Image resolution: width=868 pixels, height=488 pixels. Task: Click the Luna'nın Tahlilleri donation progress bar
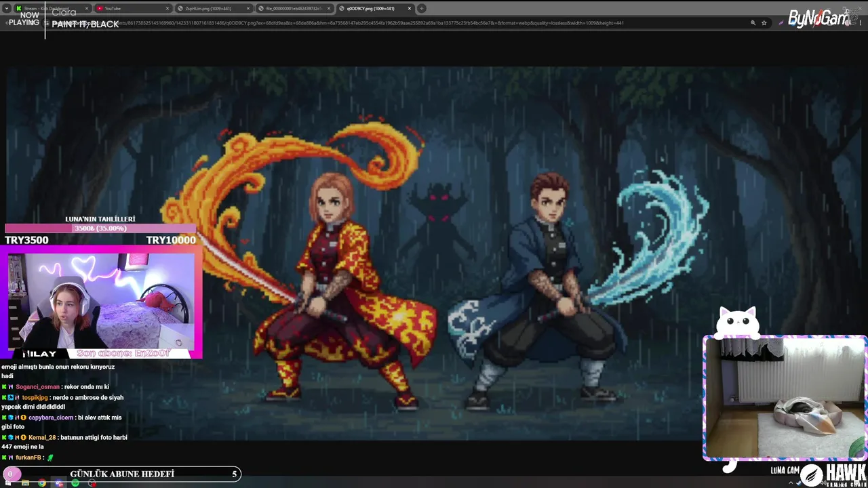pyautogui.click(x=100, y=228)
